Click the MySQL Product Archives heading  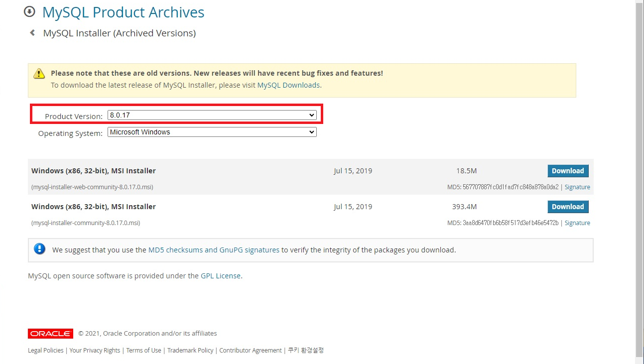point(124,12)
